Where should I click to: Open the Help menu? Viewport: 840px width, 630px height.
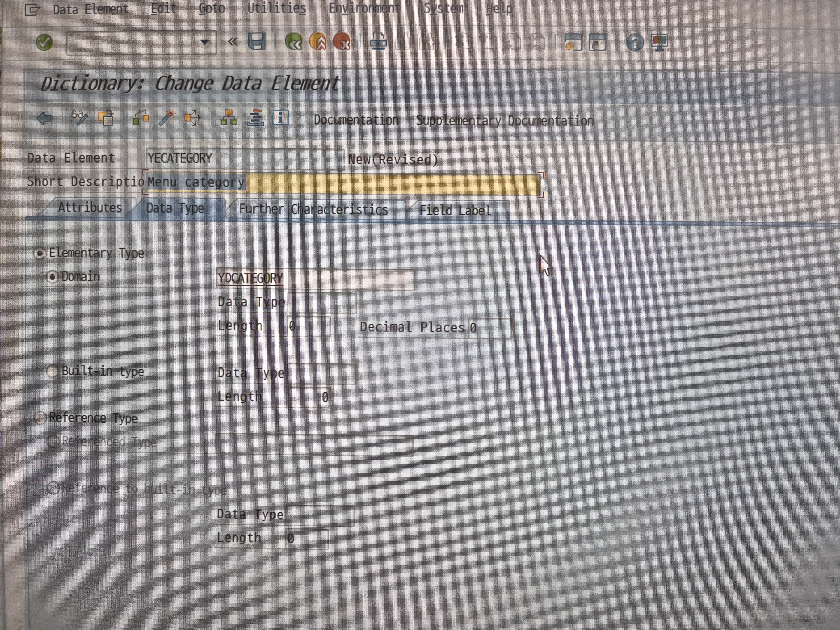click(499, 8)
